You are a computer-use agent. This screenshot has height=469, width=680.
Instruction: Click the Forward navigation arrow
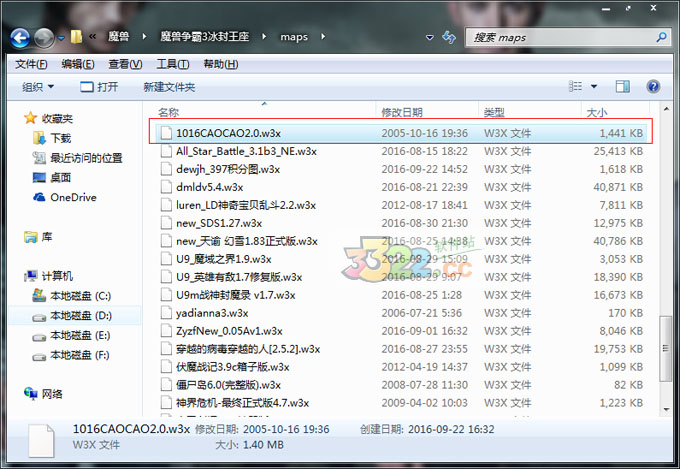click(x=44, y=38)
